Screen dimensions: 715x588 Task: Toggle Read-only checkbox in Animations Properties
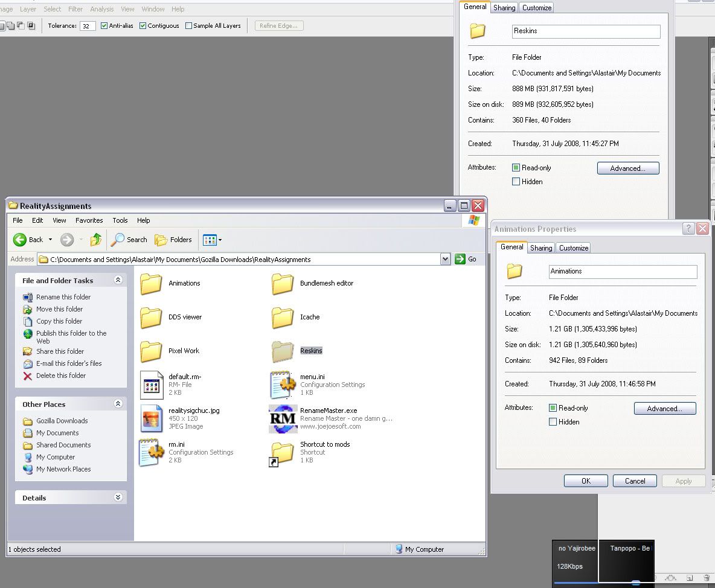(x=553, y=408)
